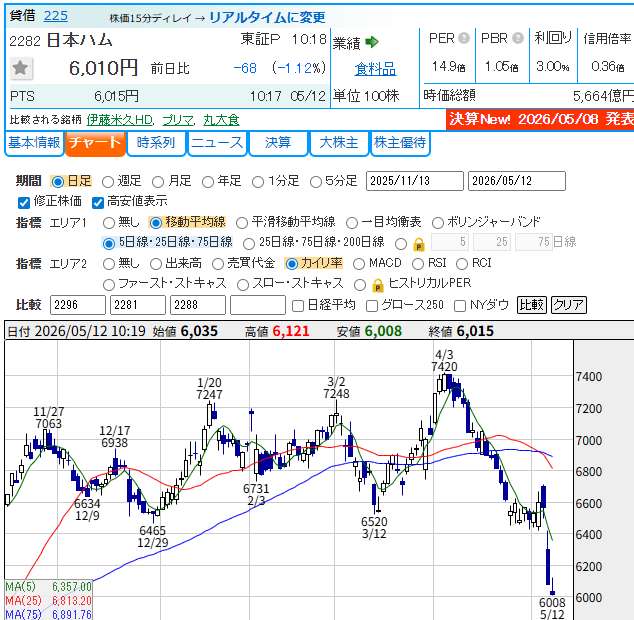
Task: Click the 決算New! 2026/05/08 banner
Action: coord(540,119)
